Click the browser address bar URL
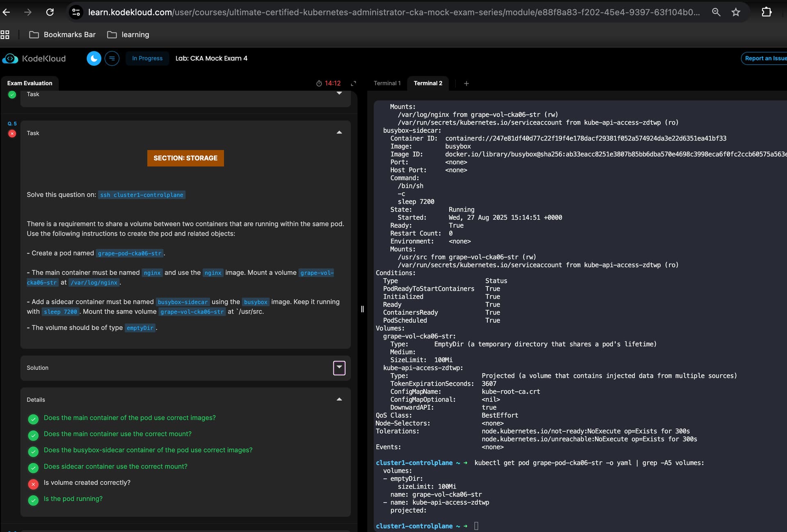Image resolution: width=787 pixels, height=532 pixels. tap(393, 12)
